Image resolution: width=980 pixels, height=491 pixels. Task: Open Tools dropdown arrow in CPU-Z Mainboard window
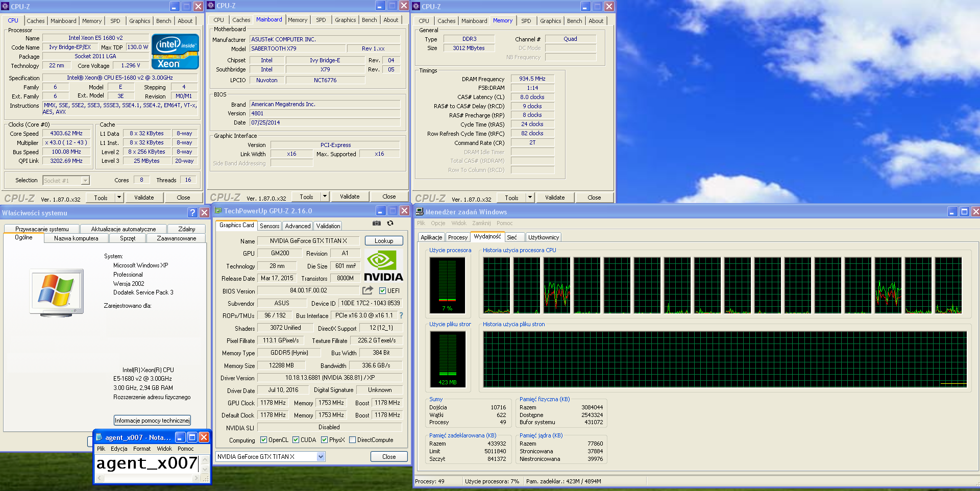tap(324, 197)
